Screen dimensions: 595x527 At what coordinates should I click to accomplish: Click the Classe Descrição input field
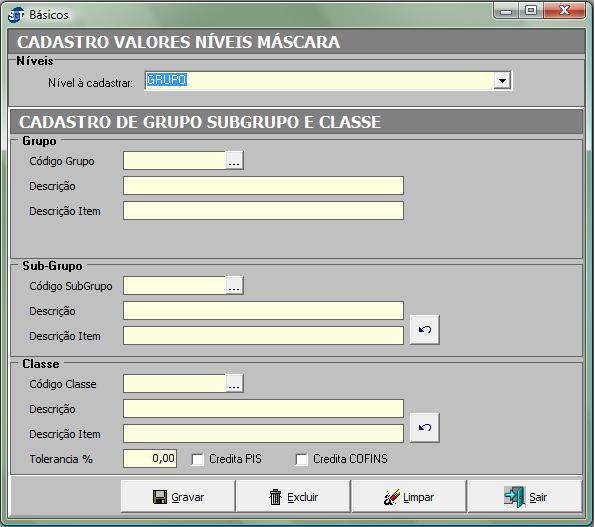[263, 409]
